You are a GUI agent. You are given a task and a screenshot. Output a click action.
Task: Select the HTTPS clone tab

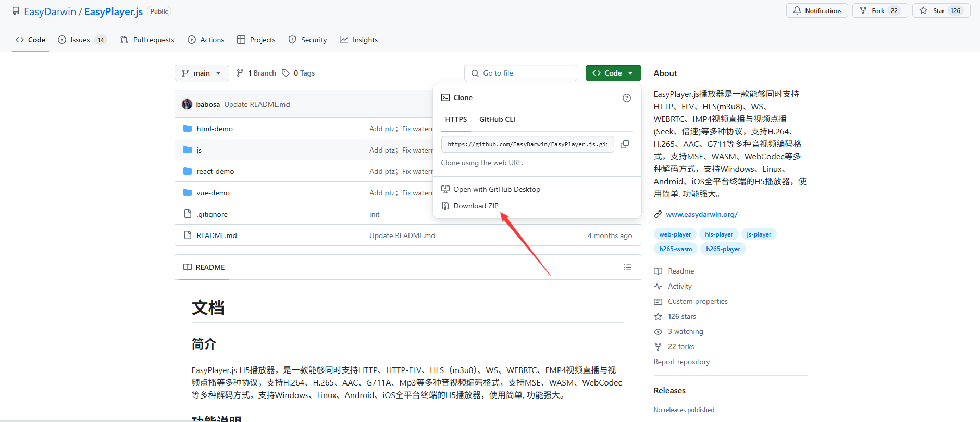click(x=456, y=119)
